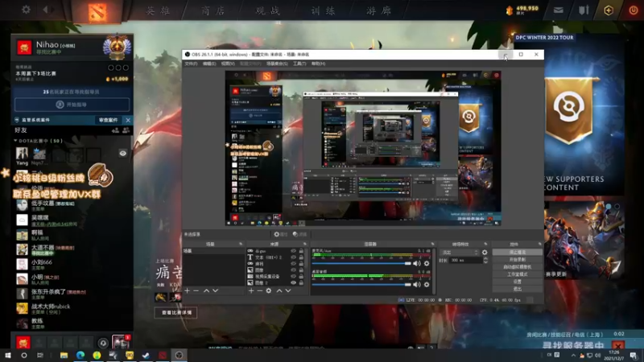Viewport: 644px width, 362px height.
Task: Open the 商店 store tab
Action: click(x=213, y=10)
